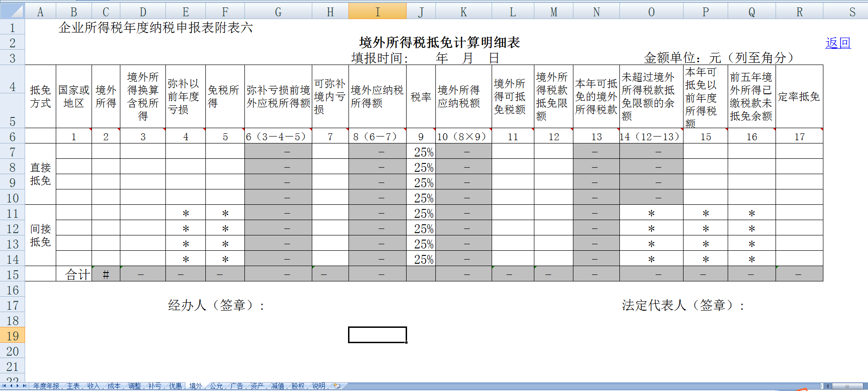The height and width of the screenshot is (391, 868).
Task: Click the previous sheet tab arrow
Action: click(11, 386)
